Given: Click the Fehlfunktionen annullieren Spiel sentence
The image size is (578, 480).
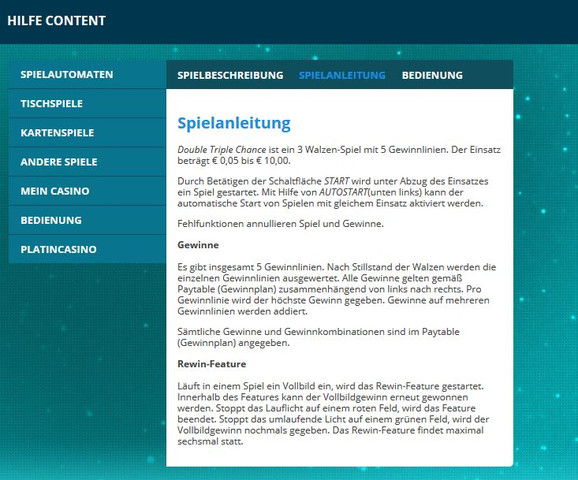Looking at the screenshot, I should (281, 224).
